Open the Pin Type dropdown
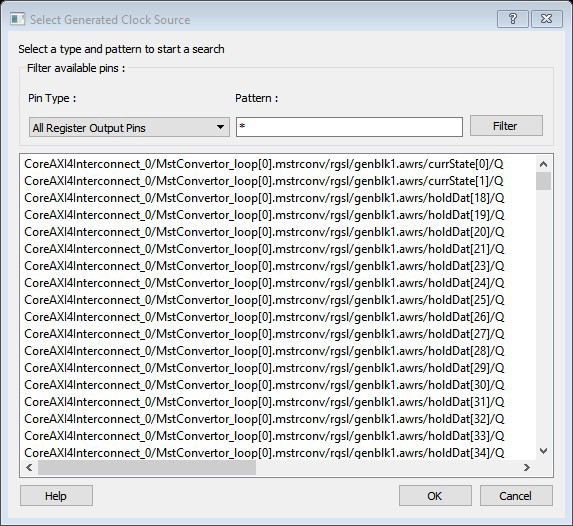Screen dimensions: 573x526 129,127
